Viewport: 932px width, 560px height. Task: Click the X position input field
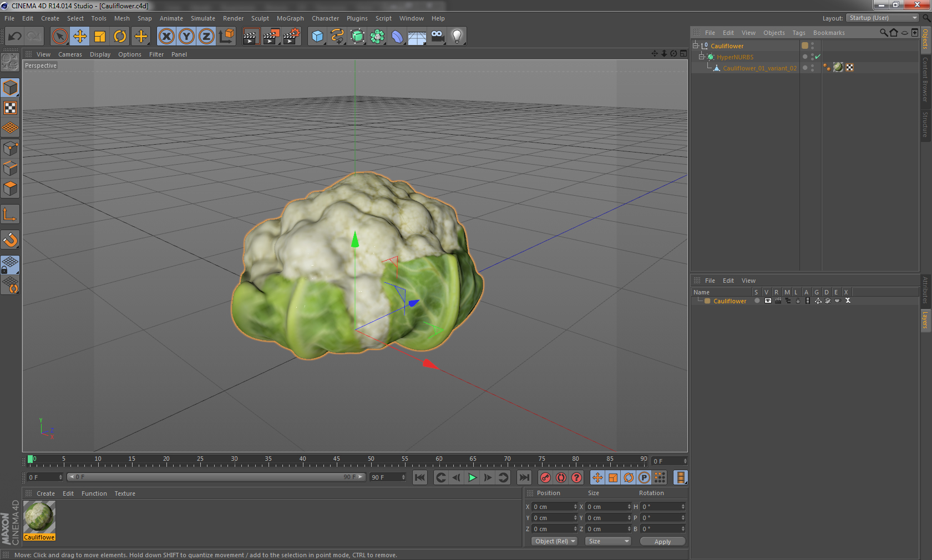555,507
